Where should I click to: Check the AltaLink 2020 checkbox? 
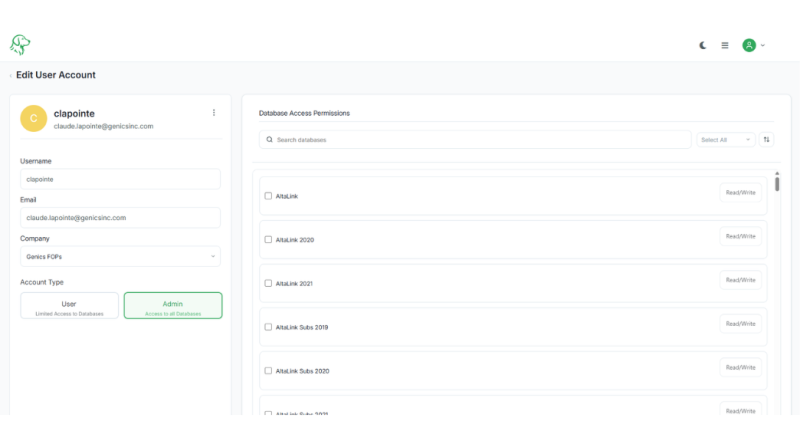[268, 239]
